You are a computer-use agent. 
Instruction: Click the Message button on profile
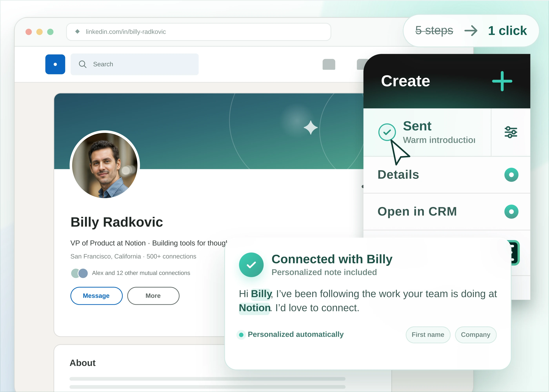point(96,296)
